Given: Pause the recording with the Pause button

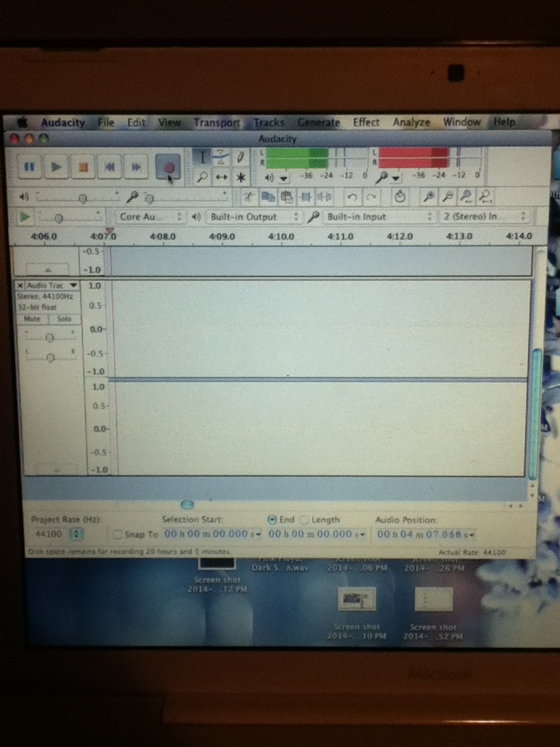Looking at the screenshot, I should 30,167.
